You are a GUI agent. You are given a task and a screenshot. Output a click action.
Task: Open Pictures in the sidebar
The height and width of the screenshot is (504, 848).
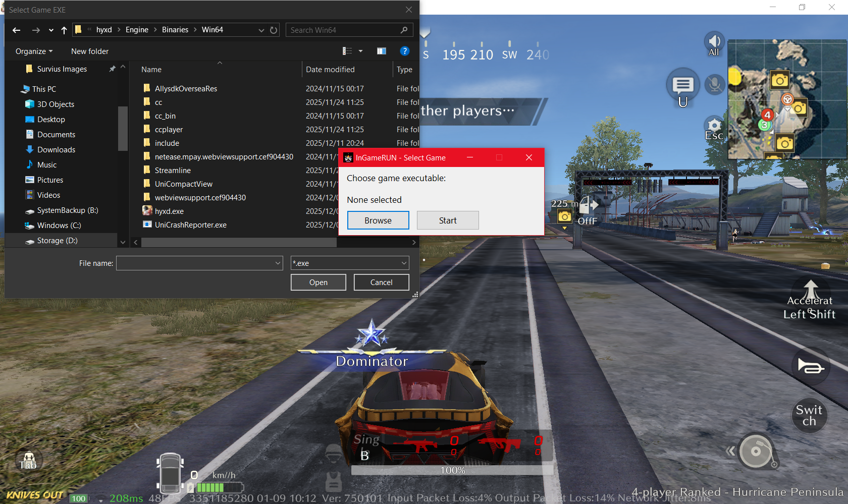(50, 180)
